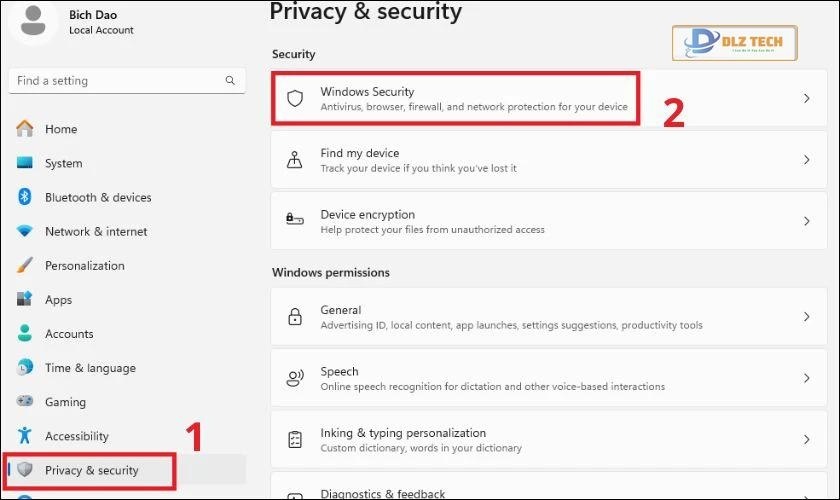The height and width of the screenshot is (500, 840).
Task: Click the Network & internet wifi icon
Action: click(x=25, y=231)
